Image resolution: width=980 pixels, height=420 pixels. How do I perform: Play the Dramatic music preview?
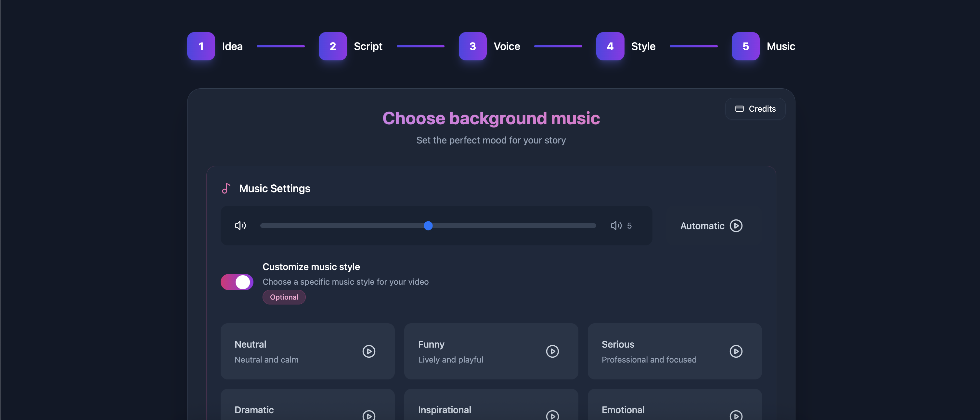pyautogui.click(x=369, y=415)
